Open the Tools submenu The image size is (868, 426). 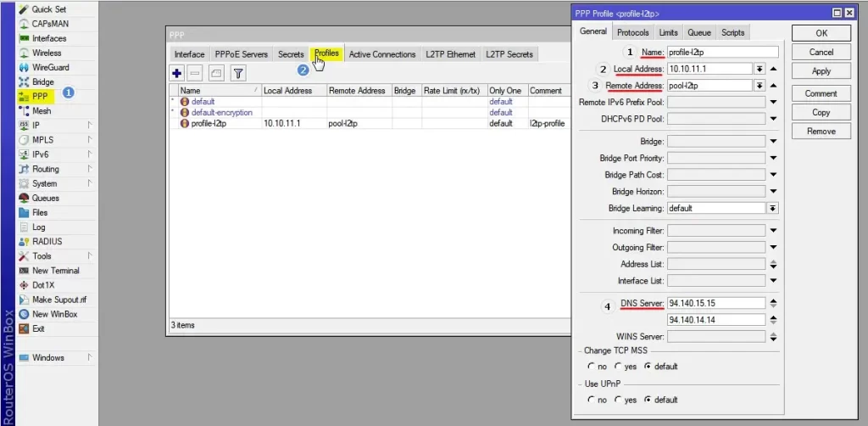click(42, 256)
